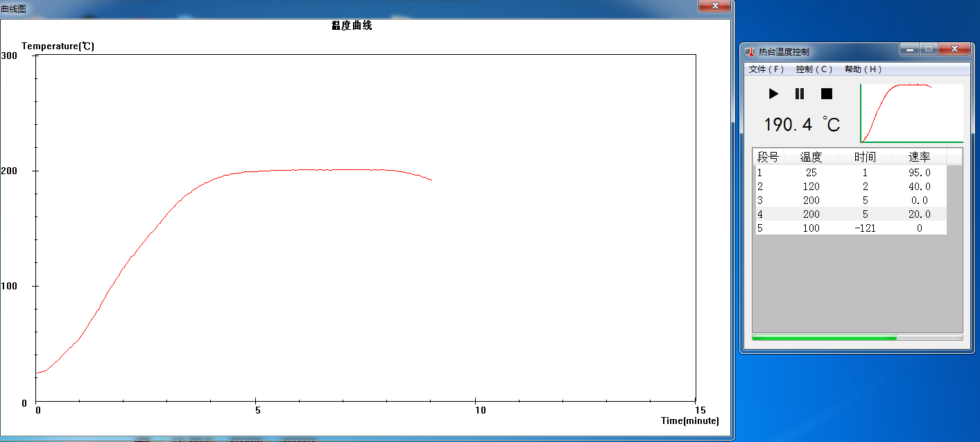Click the 速率 column header
Viewport: 980px width, 442px height.
[919, 157]
